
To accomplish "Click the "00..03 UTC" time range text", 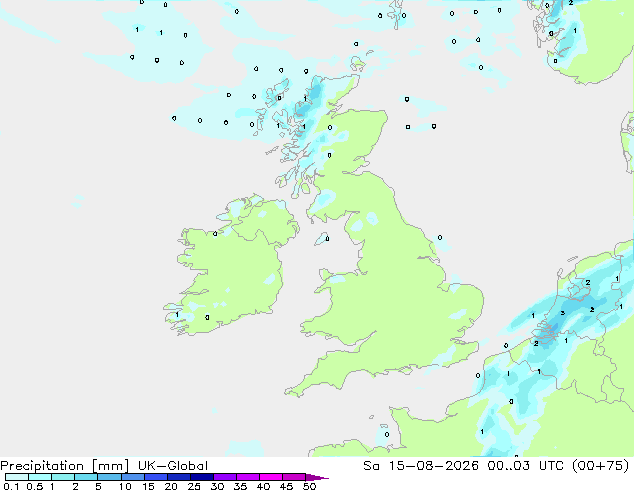I will tap(528, 466).
